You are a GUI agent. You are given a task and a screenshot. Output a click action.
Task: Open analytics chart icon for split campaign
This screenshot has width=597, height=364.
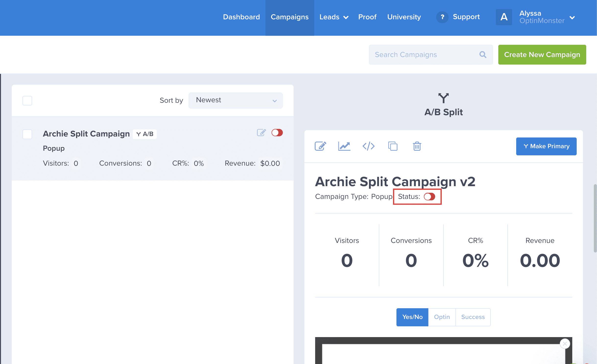[344, 146]
